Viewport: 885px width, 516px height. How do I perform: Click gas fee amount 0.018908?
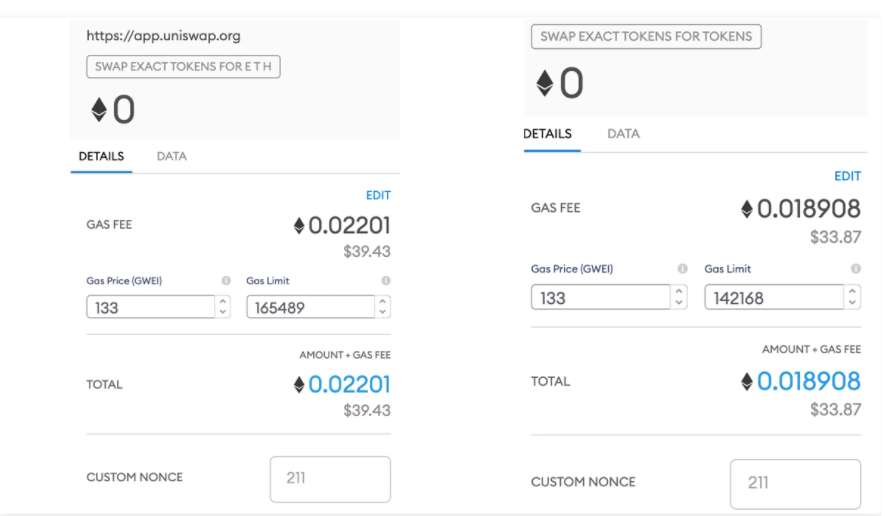click(809, 209)
